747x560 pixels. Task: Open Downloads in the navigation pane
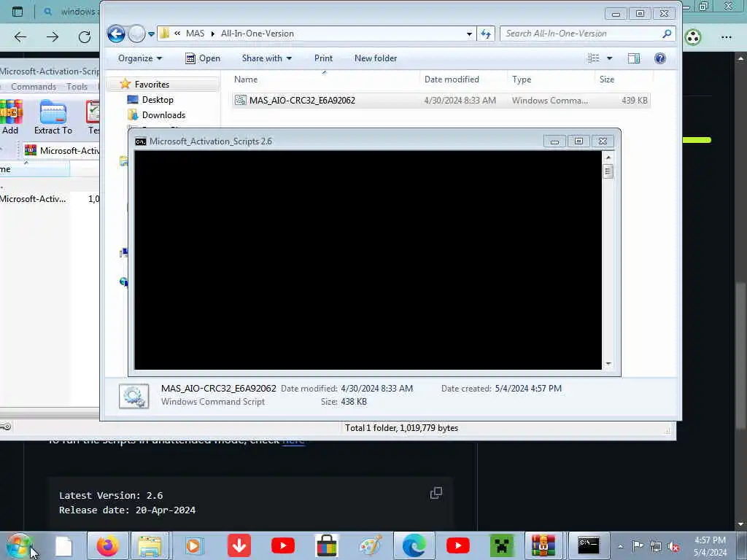click(163, 114)
